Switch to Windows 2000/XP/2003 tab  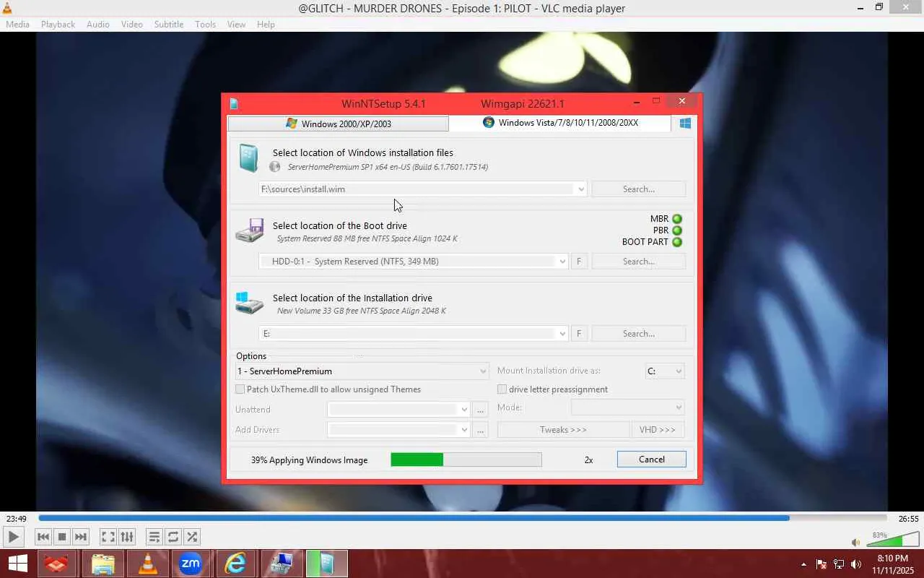(338, 124)
